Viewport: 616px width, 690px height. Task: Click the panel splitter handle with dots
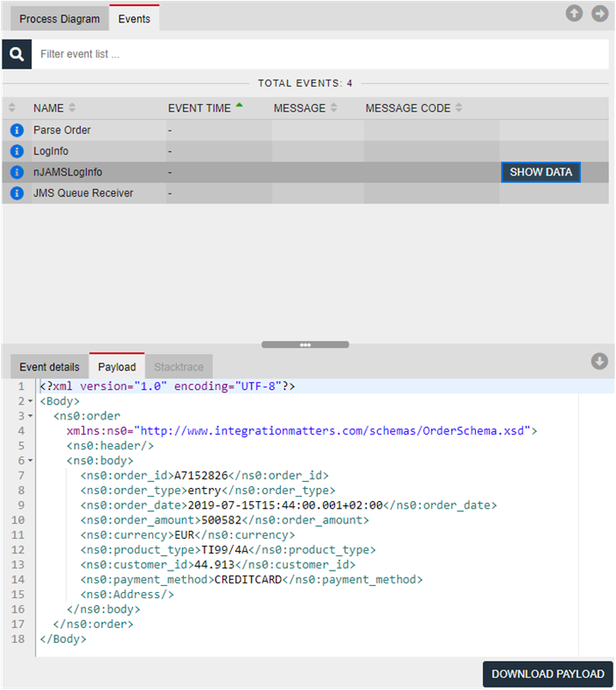pyautogui.click(x=305, y=345)
